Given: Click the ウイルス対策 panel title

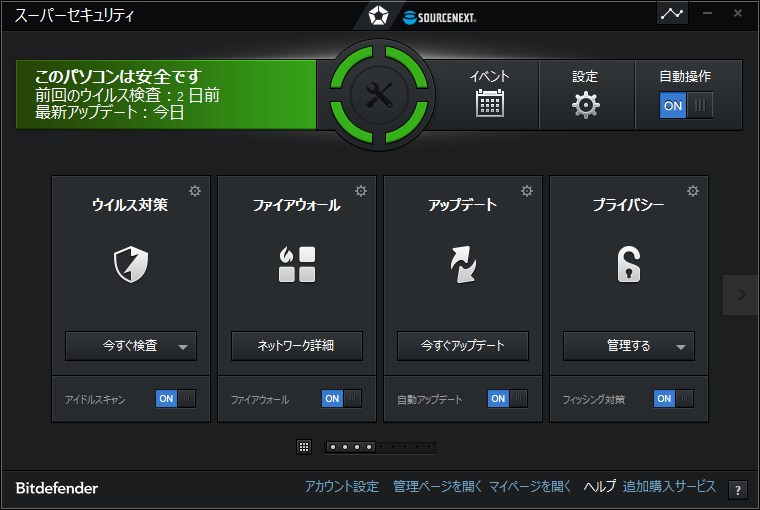Looking at the screenshot, I should click(x=130, y=205).
